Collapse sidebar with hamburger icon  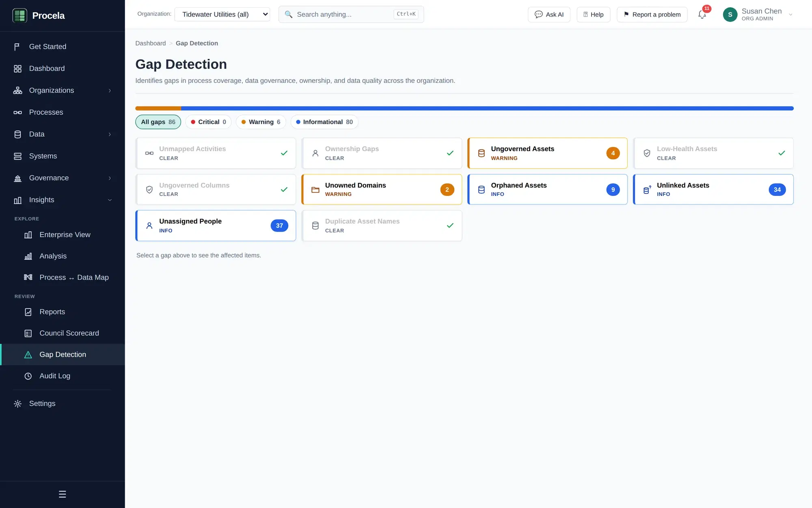(62, 494)
